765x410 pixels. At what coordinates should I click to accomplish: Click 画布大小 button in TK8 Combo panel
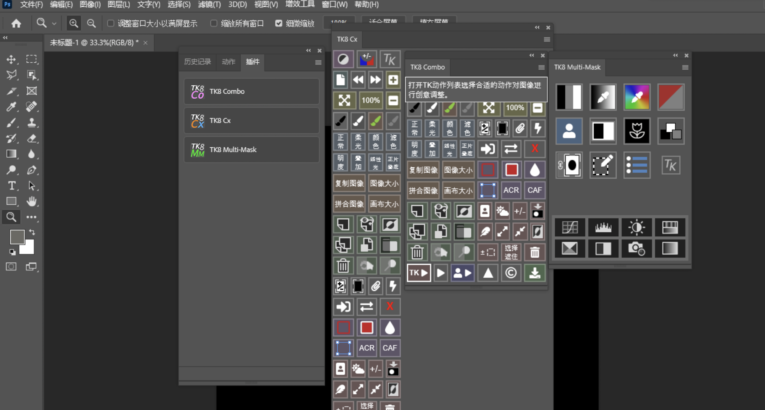pyautogui.click(x=459, y=190)
